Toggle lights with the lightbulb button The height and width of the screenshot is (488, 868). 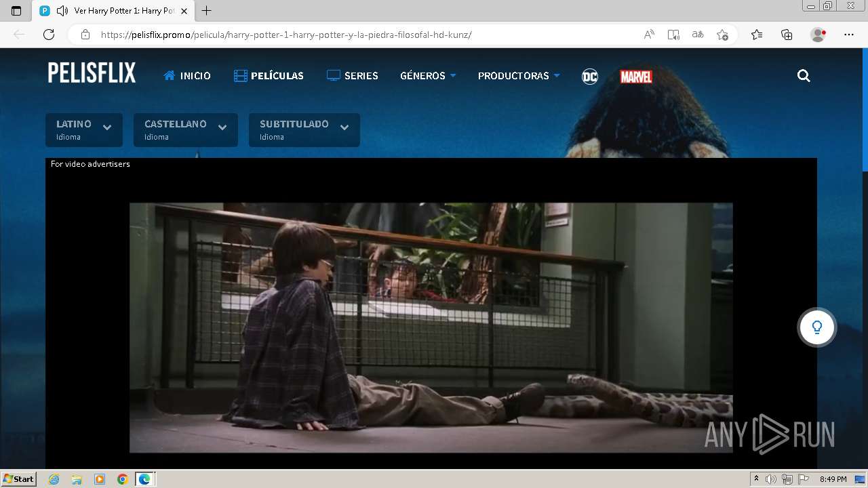click(817, 327)
